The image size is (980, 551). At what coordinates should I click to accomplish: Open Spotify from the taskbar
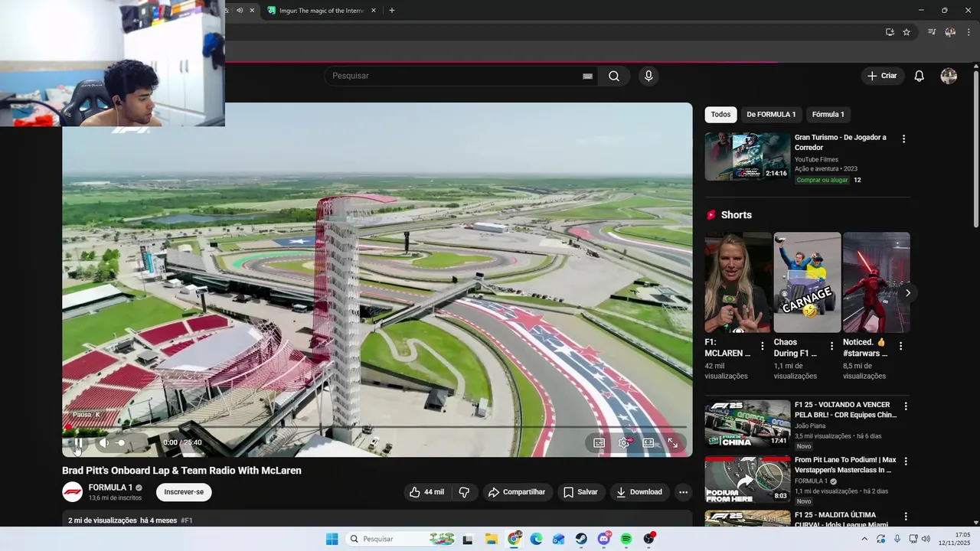pyautogui.click(x=626, y=539)
